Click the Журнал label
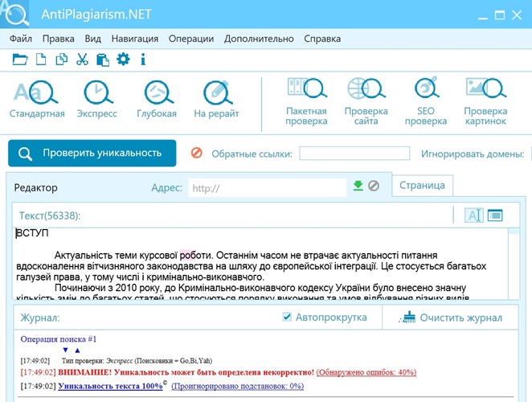Viewport: 532px width, 402px height. click(39, 318)
